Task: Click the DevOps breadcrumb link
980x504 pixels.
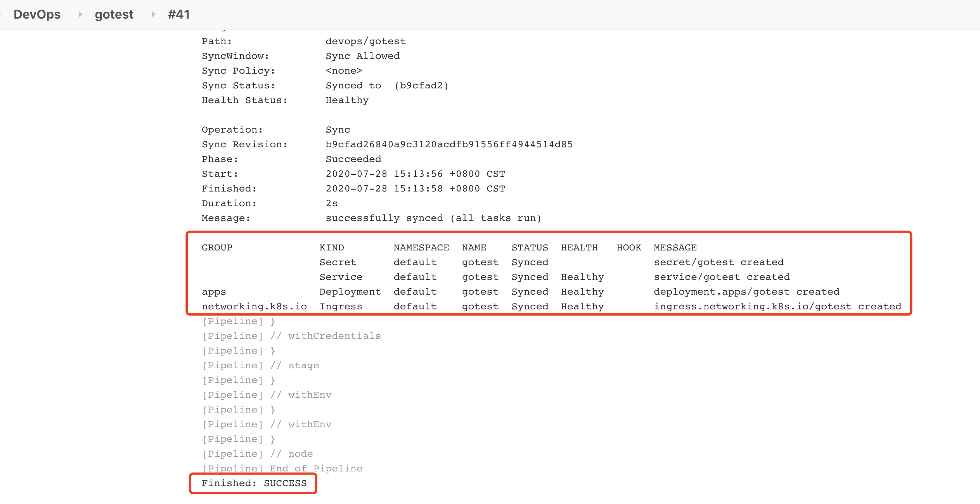Action: point(37,14)
